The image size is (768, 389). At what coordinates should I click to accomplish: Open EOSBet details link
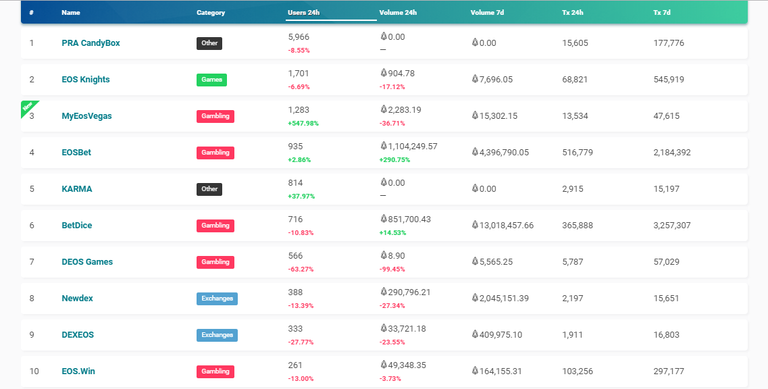point(76,152)
